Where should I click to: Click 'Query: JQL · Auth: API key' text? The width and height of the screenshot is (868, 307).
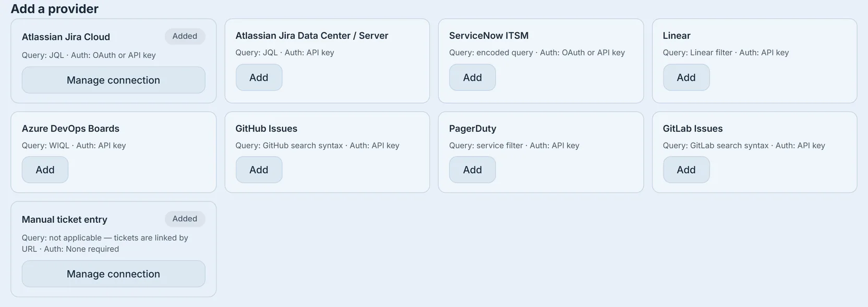pos(285,53)
